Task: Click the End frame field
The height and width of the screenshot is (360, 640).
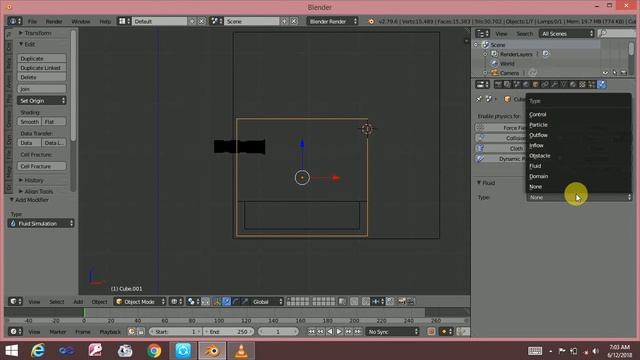Action: [x=228, y=332]
